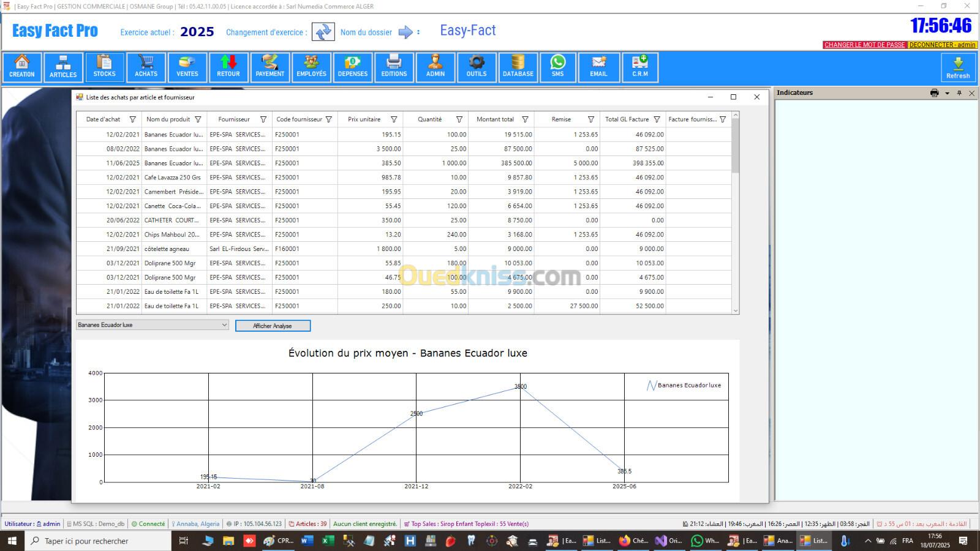Click the Afficher Analyse button
This screenshot has height=551, width=980.
coord(273,326)
